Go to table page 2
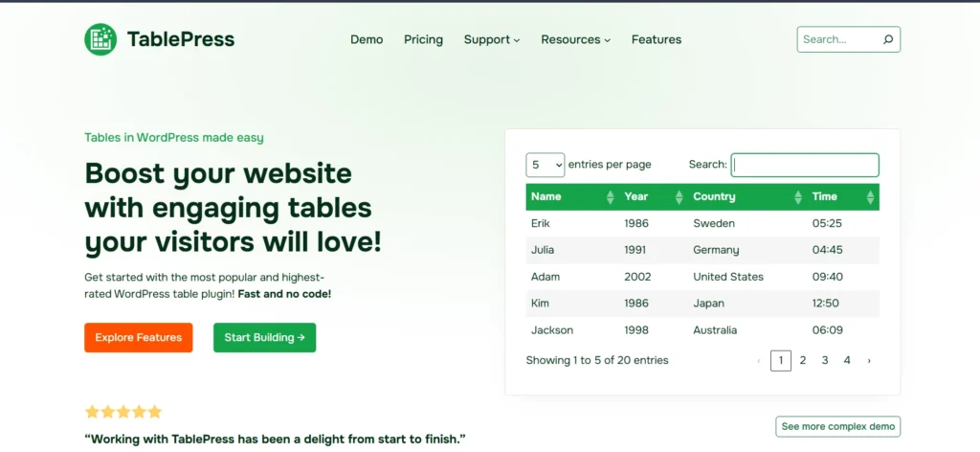 (x=803, y=361)
